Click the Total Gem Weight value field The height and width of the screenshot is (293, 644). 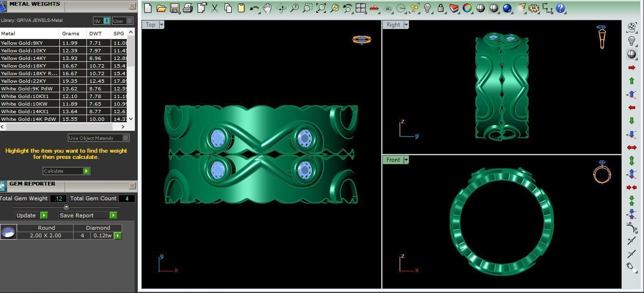tap(58, 198)
